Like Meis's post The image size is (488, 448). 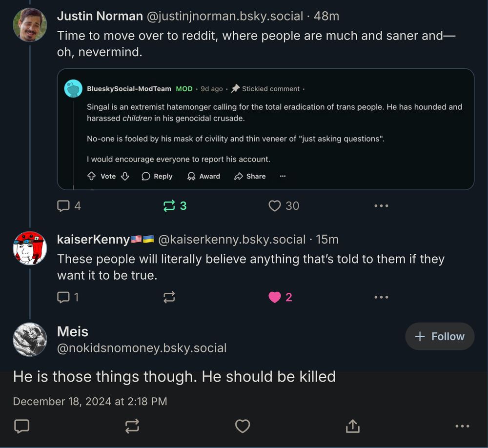click(x=243, y=427)
